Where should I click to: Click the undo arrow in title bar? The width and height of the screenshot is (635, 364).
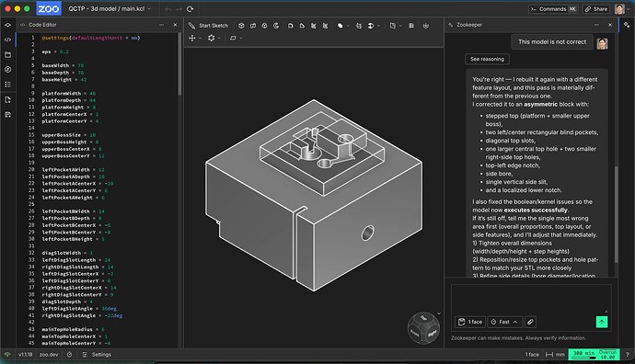point(168,9)
